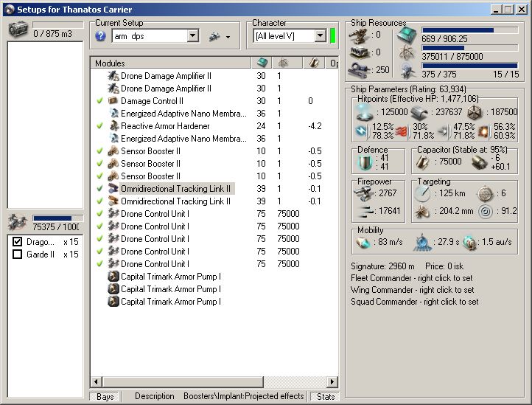
Task: Click the capacitor column header icon
Action: (313, 63)
